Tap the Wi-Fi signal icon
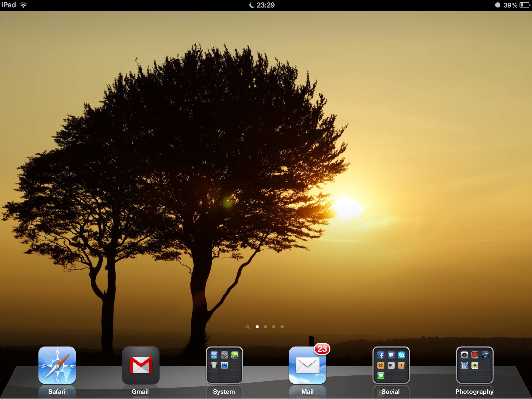This screenshot has width=532, height=399. click(23, 5)
